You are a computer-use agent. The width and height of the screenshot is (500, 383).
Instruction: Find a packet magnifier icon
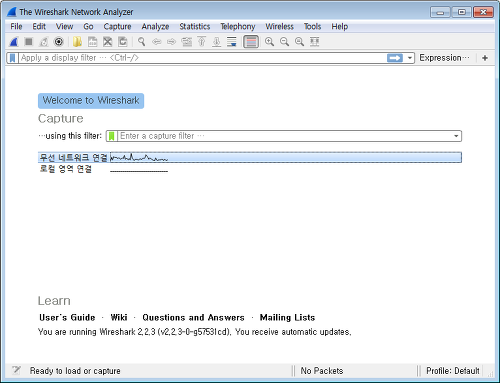(142, 42)
